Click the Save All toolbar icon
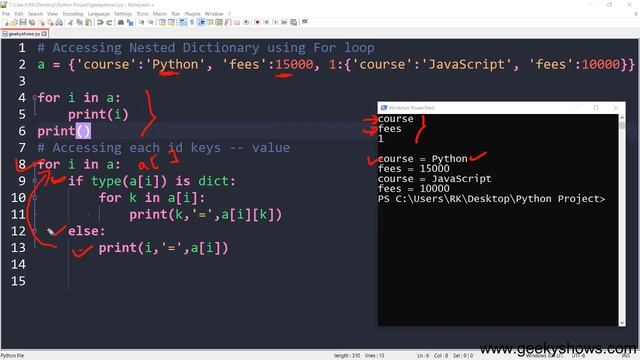 [32, 22]
